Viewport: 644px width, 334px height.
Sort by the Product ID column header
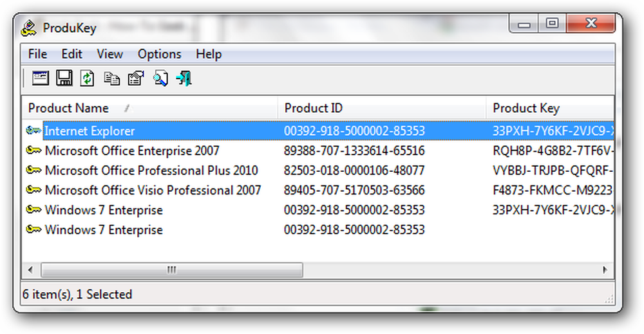pos(382,108)
